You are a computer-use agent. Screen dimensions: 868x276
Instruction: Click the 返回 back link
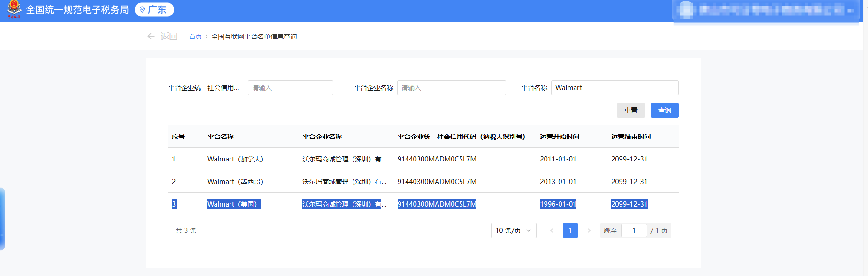click(169, 37)
